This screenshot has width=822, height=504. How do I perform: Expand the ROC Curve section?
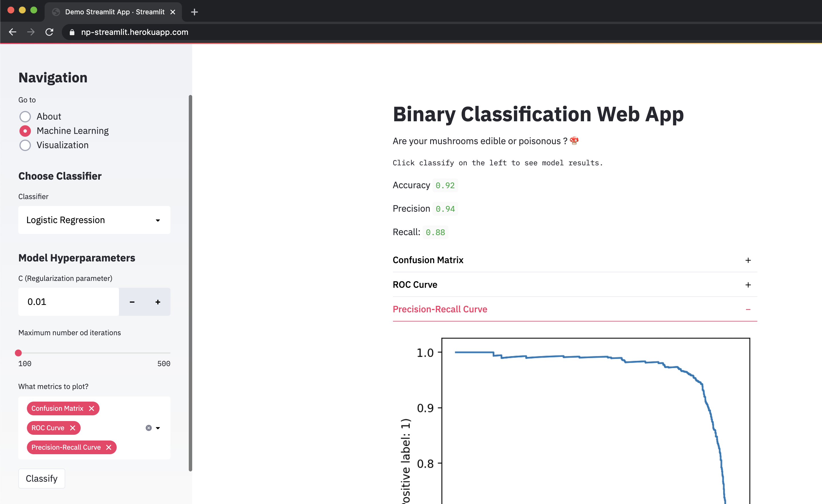575,285
